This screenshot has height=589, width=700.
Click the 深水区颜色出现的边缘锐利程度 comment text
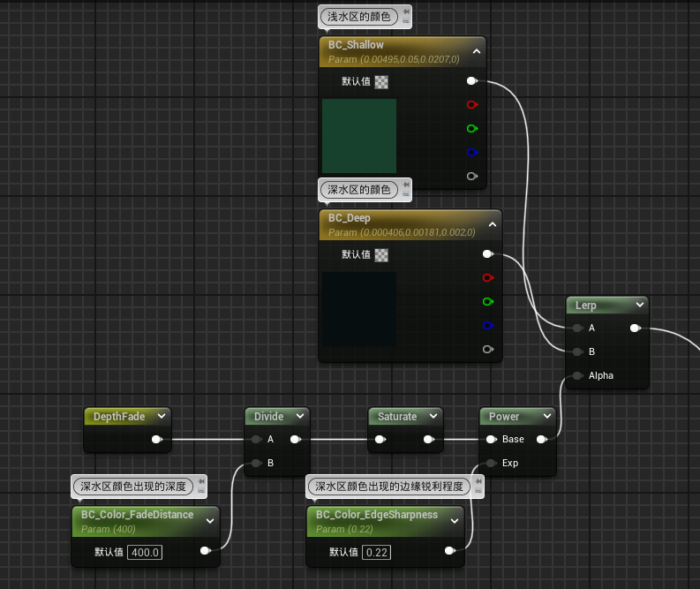coord(388,486)
